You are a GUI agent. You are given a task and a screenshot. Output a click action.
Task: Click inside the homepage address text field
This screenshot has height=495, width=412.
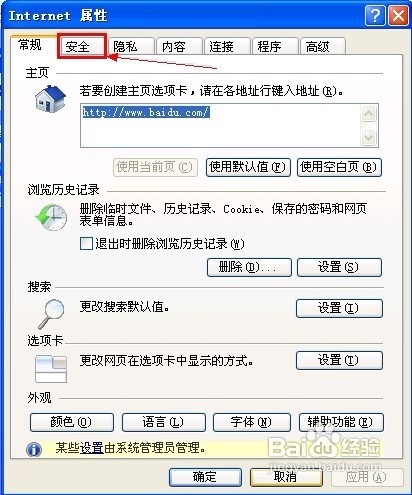pos(220,125)
